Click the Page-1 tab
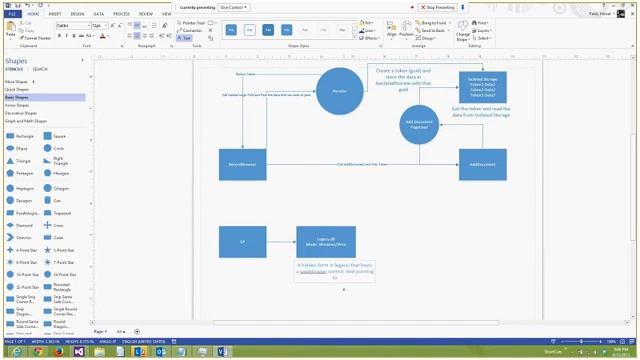This screenshot has width=640, height=360. [x=100, y=332]
